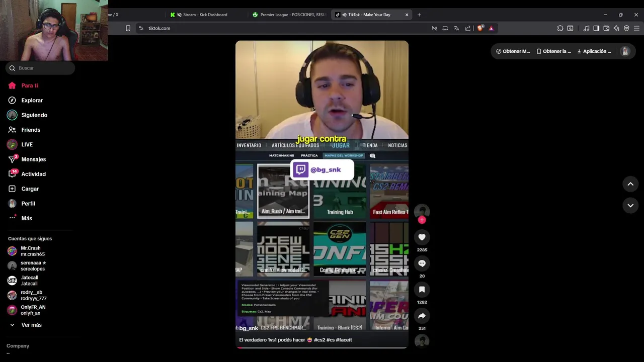
Task: Open site settings icon beside tiktok.com
Action: [141, 28]
